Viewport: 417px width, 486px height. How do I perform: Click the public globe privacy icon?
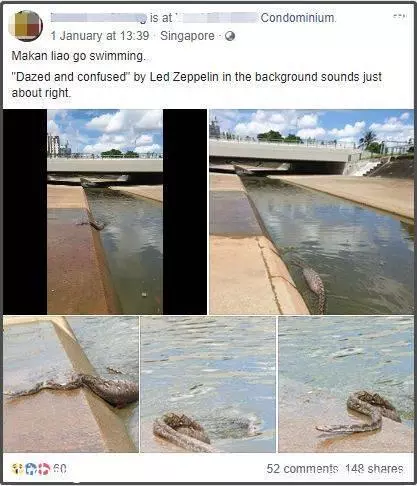coord(230,36)
